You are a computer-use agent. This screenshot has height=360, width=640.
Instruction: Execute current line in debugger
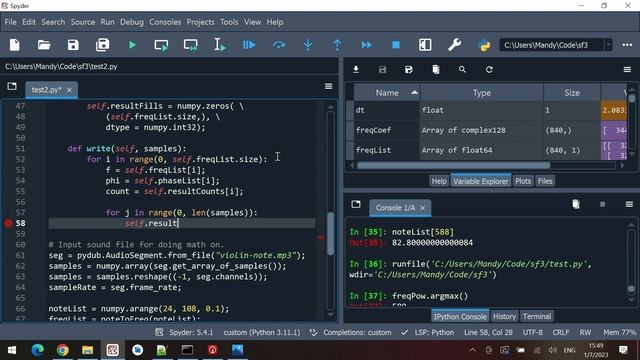pyautogui.click(x=279, y=45)
